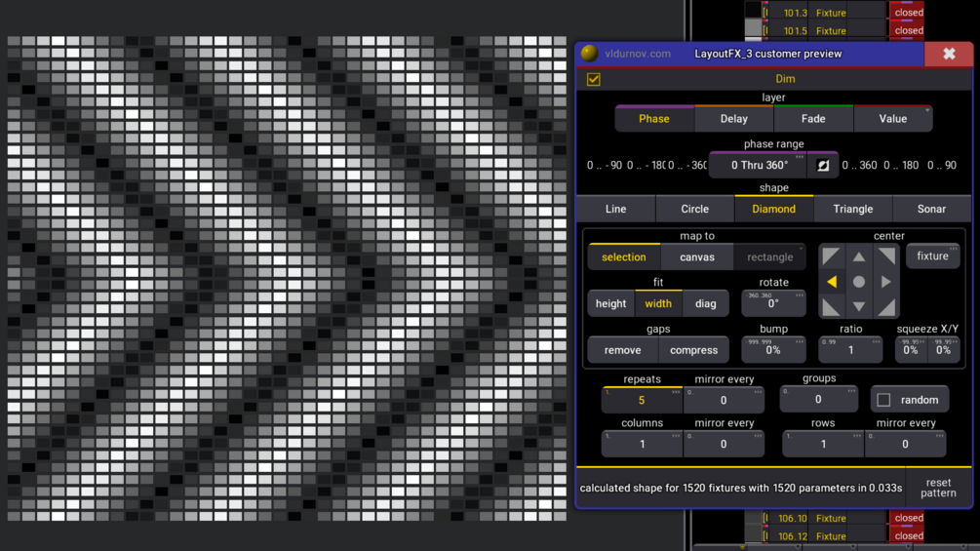Choose the Triangle shape
The height and width of the screenshot is (551, 980).
click(x=853, y=209)
